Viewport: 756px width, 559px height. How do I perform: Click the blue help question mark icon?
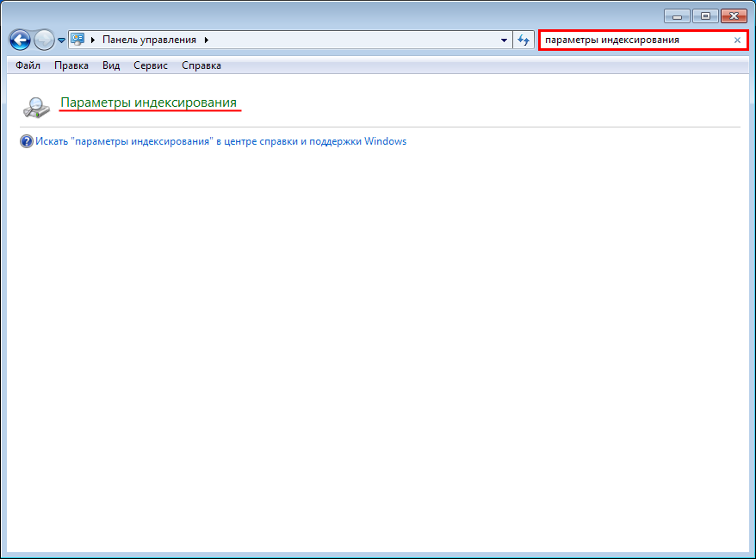point(26,141)
